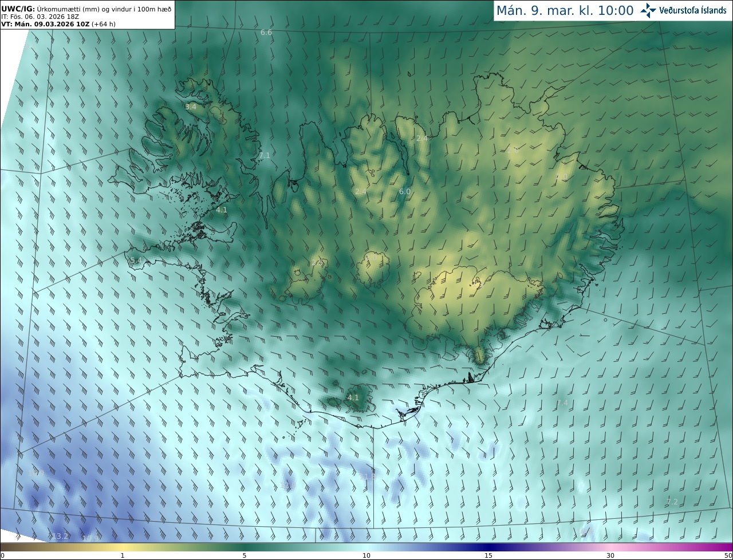The image size is (733, 560).
Task: Click the 'IT: Fös. 06. 03. 2026 18Z' line
Action: point(40,17)
